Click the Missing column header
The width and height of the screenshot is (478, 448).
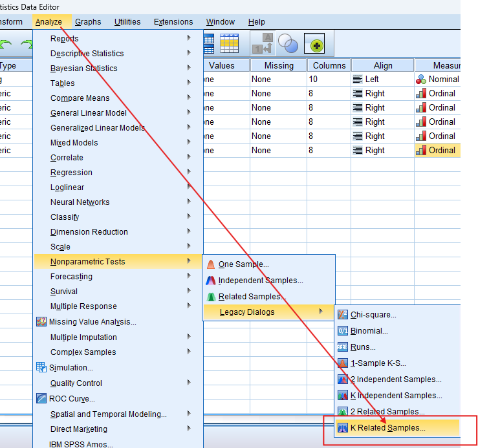click(279, 65)
